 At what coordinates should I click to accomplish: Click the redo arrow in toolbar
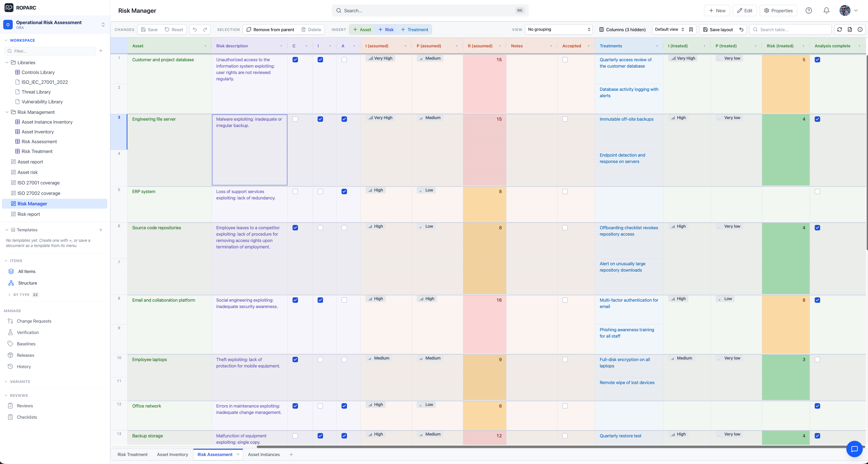[205, 30]
